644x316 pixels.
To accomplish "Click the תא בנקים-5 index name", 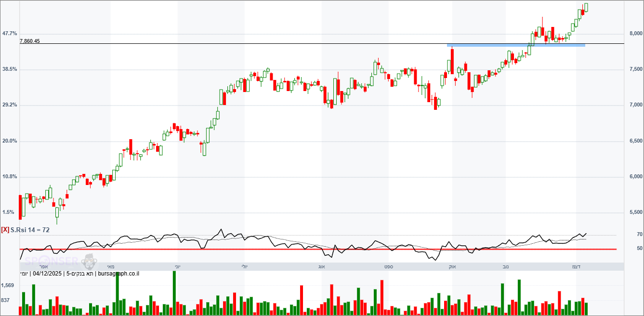I will coord(80,274).
